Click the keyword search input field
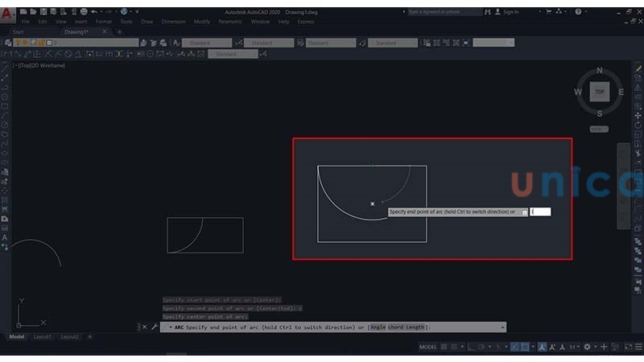 pos(444,12)
